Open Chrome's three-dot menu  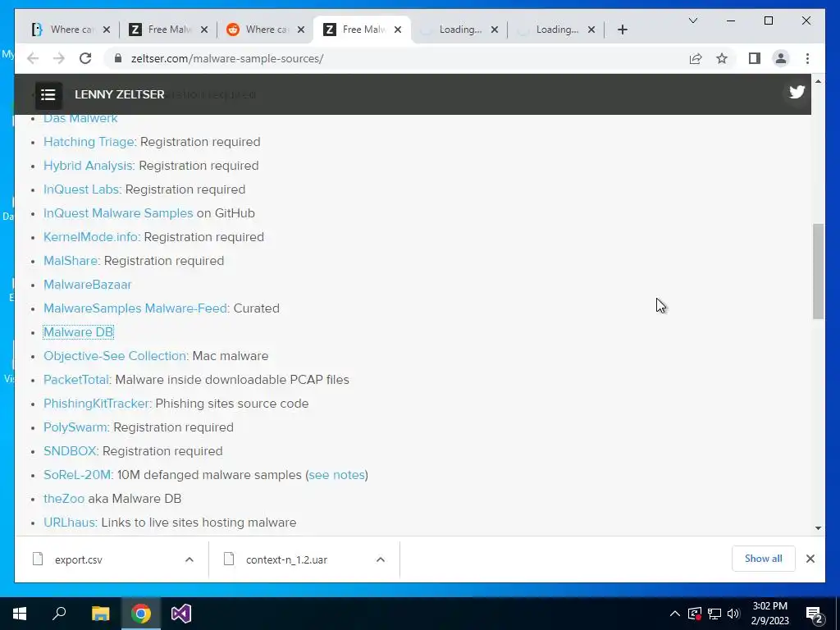pos(807,58)
